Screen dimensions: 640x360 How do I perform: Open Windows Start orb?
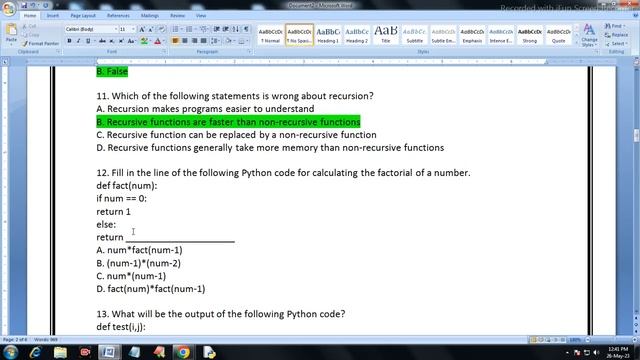click(x=11, y=352)
